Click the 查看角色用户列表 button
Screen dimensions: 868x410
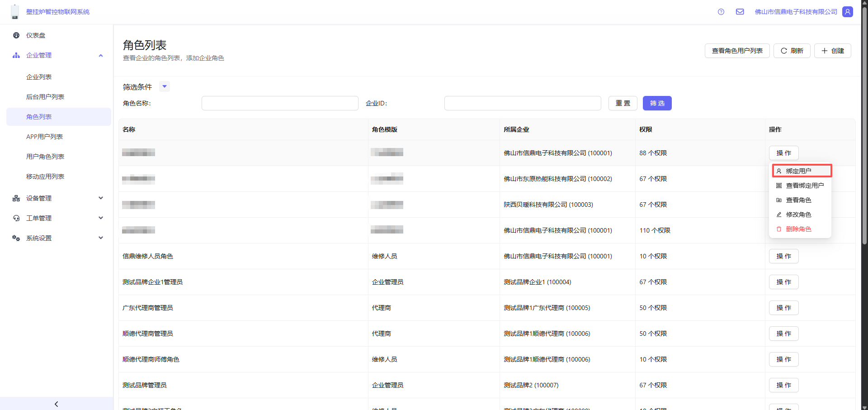coord(737,51)
